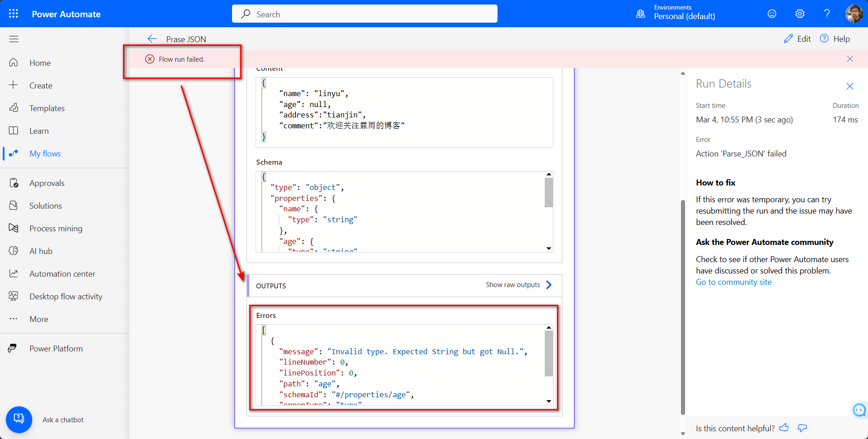Open the Settings gear icon

pos(800,14)
